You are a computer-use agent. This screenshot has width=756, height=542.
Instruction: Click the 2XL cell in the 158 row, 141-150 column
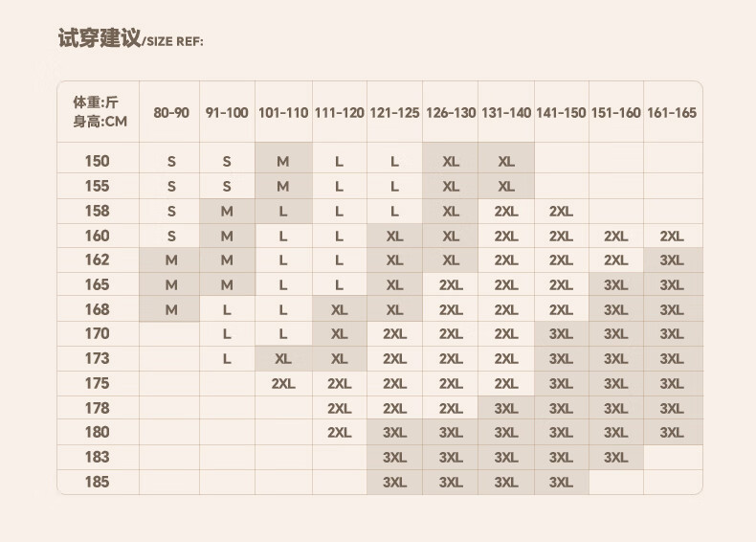tap(562, 211)
